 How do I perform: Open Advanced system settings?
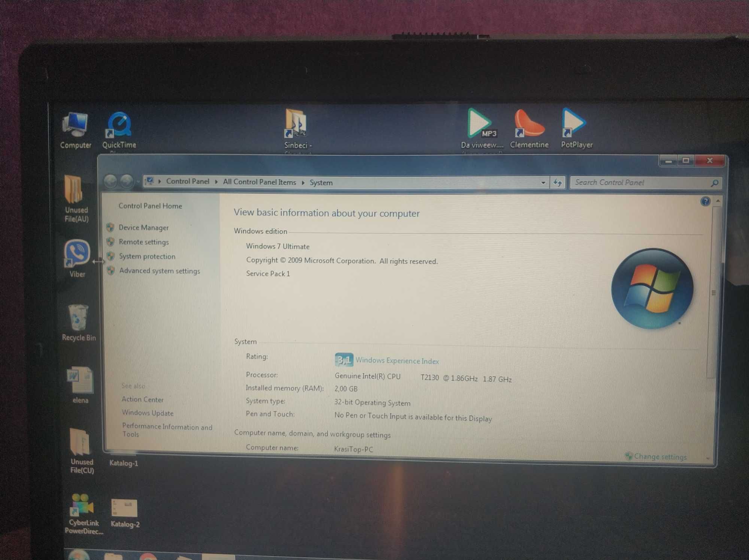click(x=160, y=271)
